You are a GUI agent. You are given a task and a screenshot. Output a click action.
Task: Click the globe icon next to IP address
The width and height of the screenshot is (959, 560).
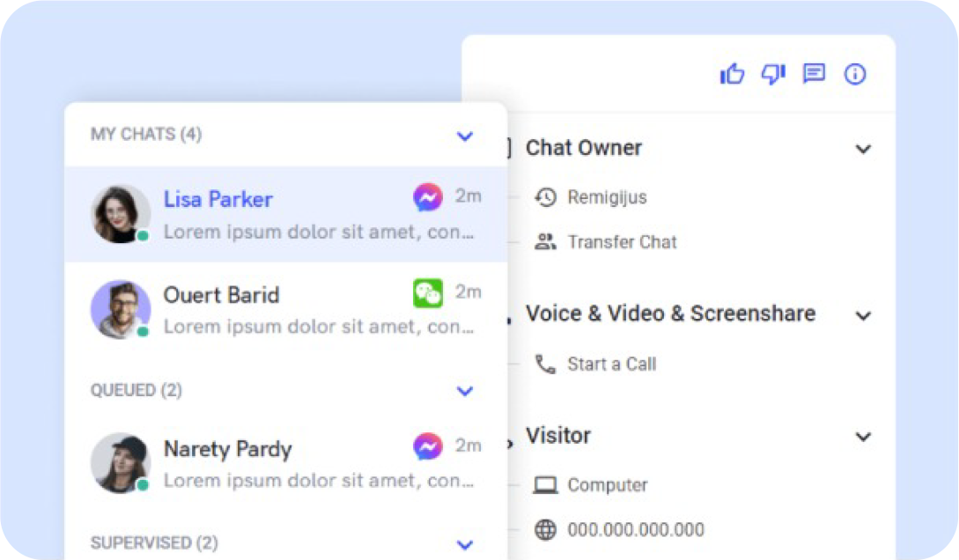tap(546, 529)
